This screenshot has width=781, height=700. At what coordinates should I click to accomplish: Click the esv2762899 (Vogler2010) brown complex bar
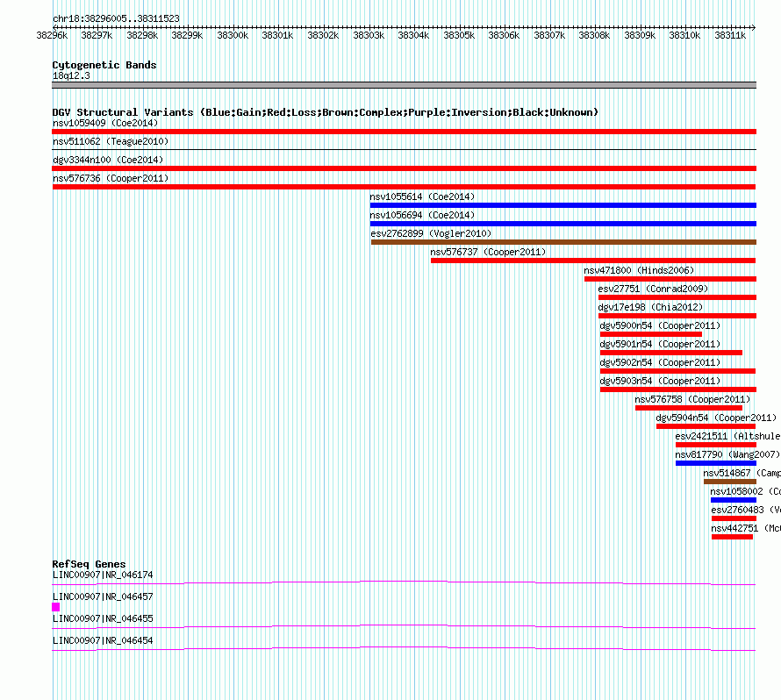click(563, 242)
